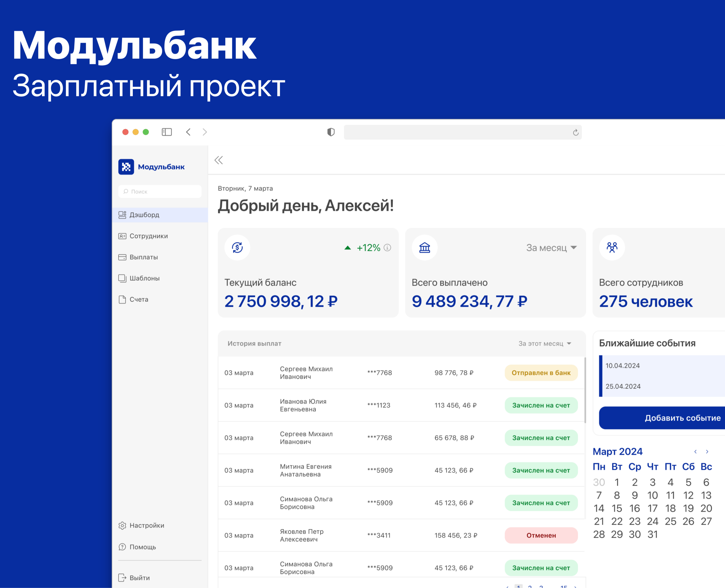Open the Дэшборд menu item
The height and width of the screenshot is (588, 725).
pyautogui.click(x=160, y=215)
